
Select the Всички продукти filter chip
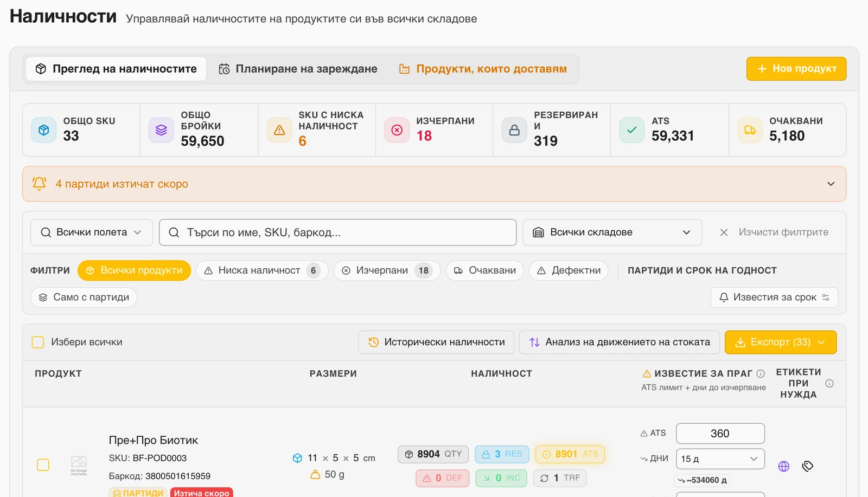click(x=134, y=270)
